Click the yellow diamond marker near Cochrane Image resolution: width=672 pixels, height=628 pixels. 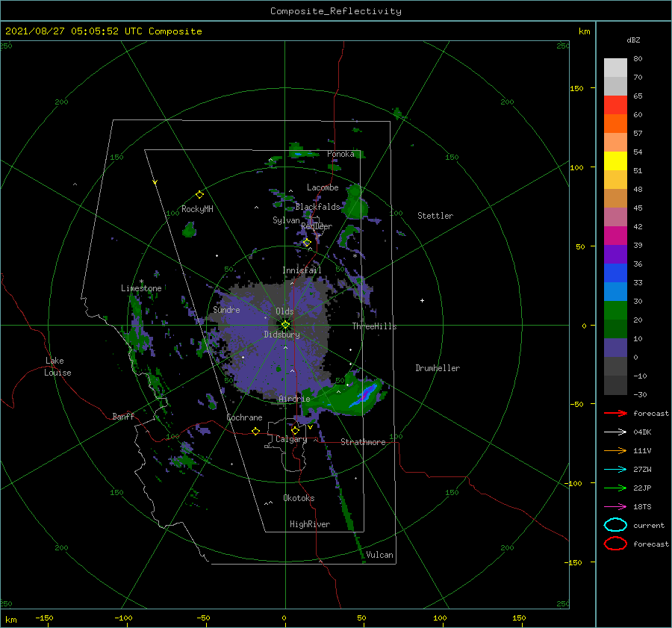coord(255,432)
